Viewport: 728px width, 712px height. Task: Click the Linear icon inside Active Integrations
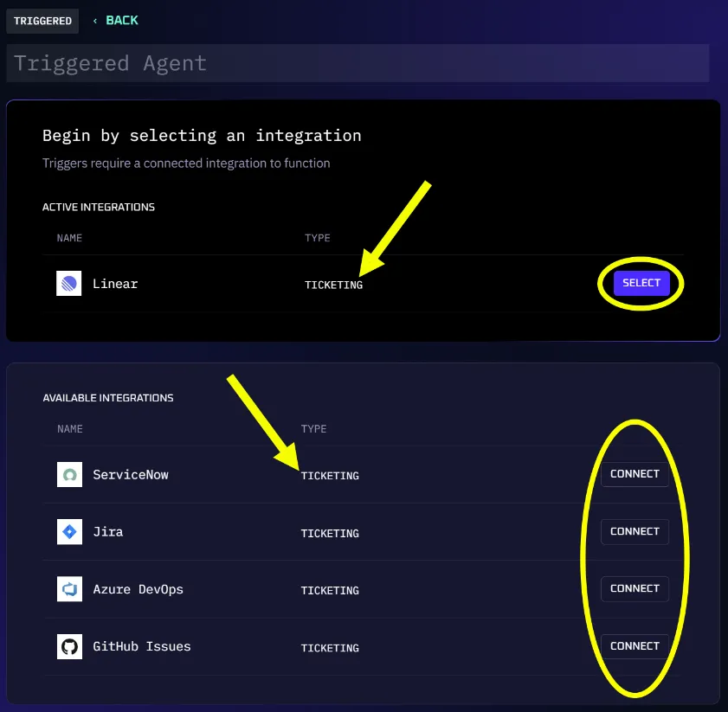pyautogui.click(x=69, y=283)
